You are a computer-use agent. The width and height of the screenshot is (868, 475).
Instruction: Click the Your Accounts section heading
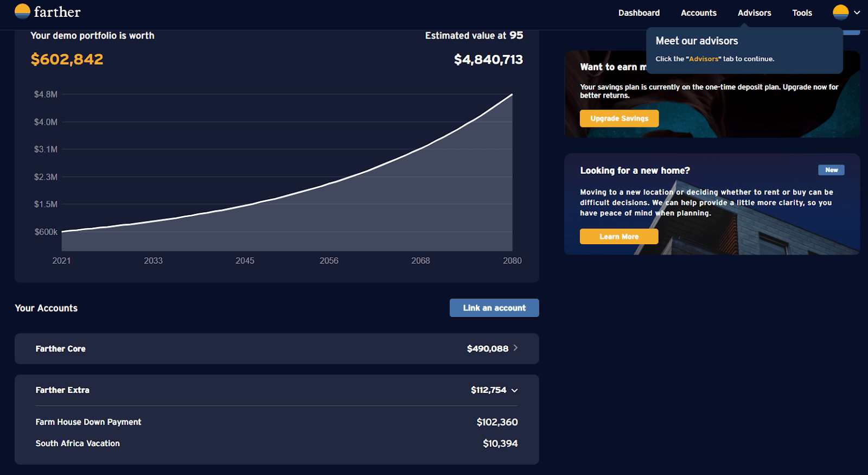(x=46, y=308)
